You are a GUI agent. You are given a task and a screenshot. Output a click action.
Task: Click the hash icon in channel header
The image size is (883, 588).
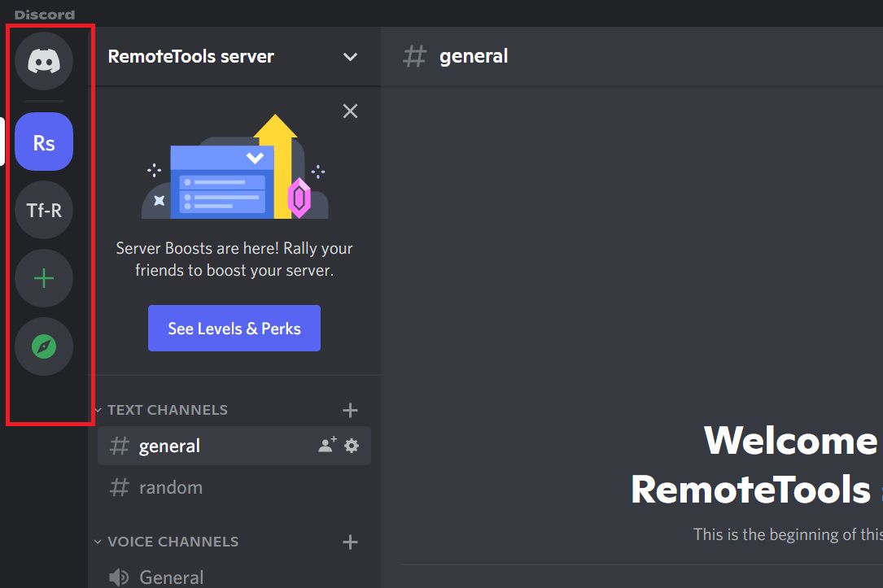[414, 56]
